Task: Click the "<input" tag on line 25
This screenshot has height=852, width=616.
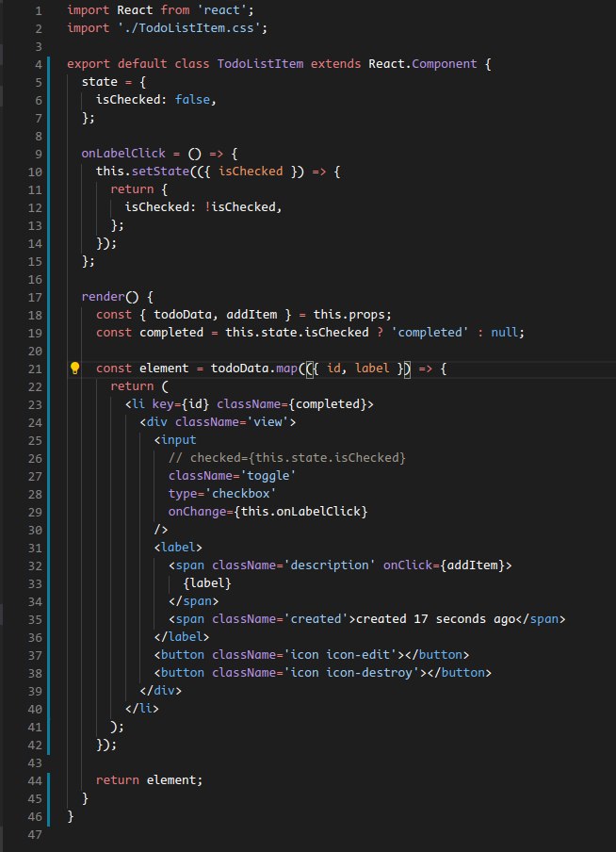Action: 175,441
